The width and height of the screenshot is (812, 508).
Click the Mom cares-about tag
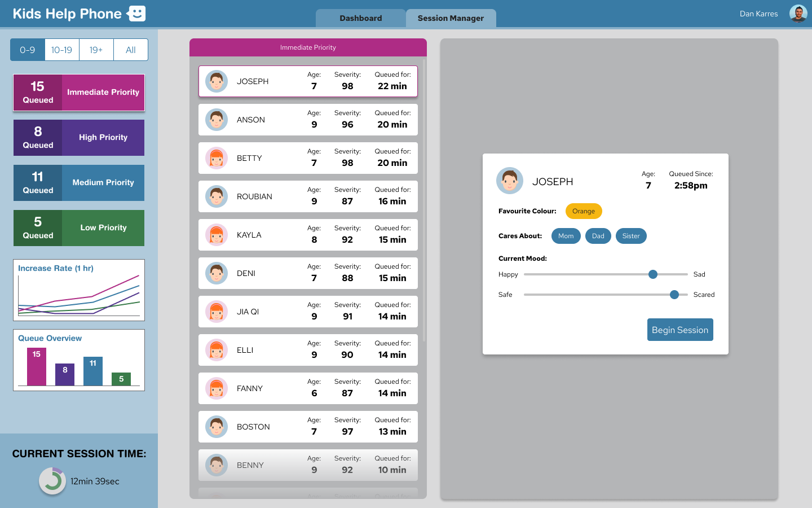coord(566,236)
